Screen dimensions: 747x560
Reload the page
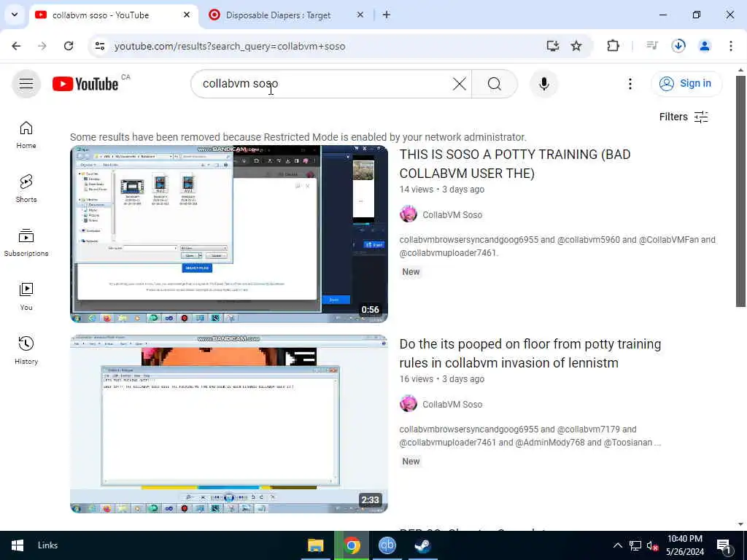pos(69,46)
